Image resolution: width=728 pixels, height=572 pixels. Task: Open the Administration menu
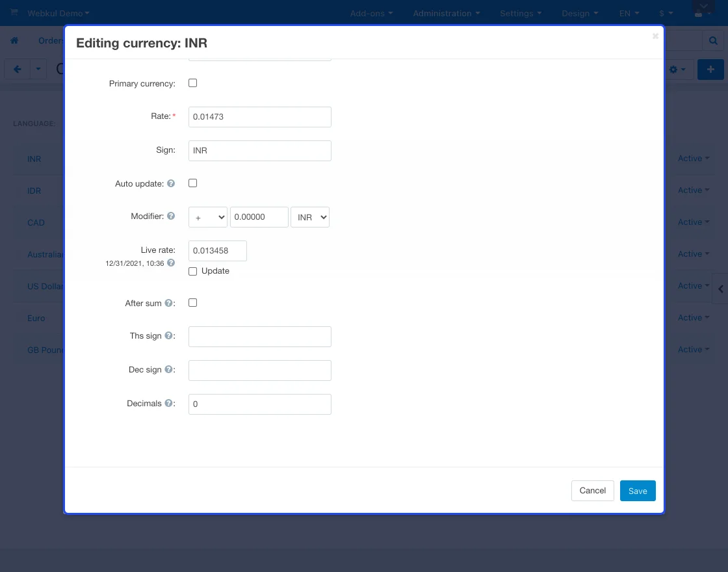point(447,13)
